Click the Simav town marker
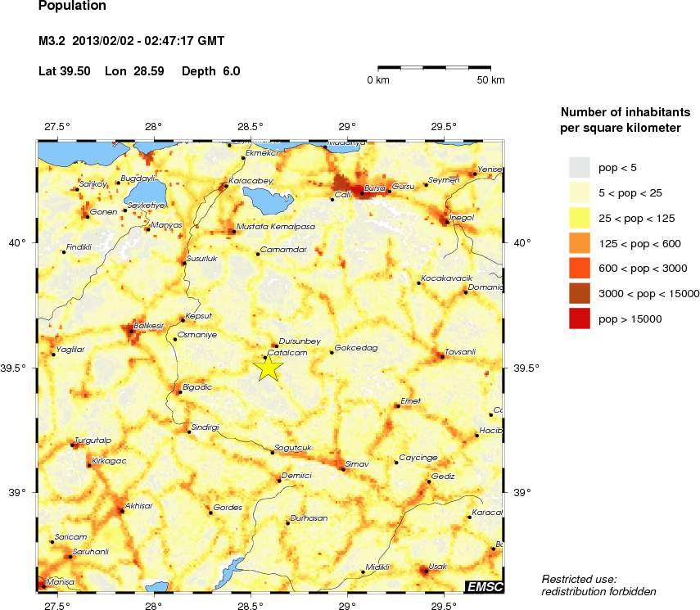This screenshot has height=610, width=700. (342, 469)
